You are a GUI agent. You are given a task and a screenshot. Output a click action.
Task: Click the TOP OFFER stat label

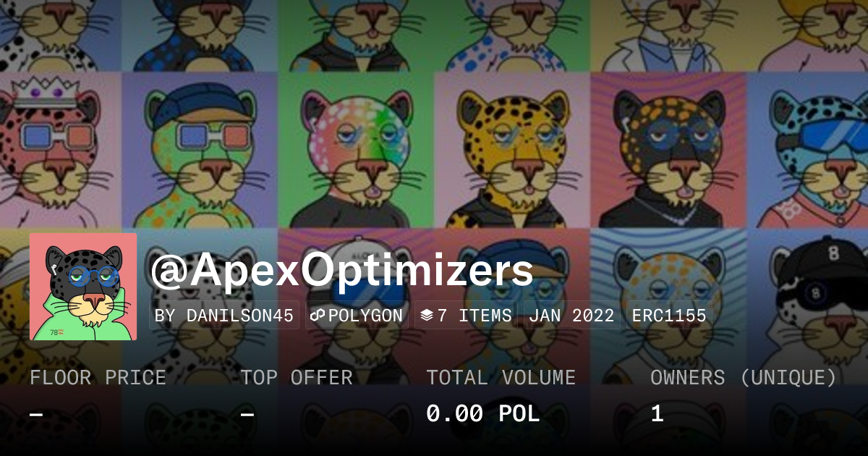coord(297,377)
